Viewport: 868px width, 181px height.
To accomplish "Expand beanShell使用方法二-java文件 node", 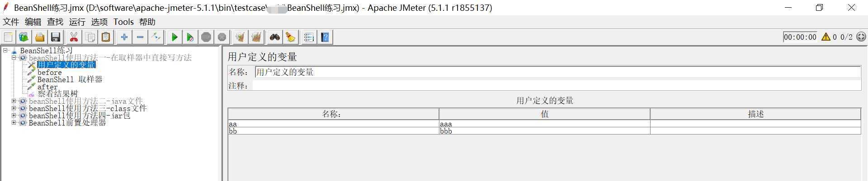I will pos(14,101).
